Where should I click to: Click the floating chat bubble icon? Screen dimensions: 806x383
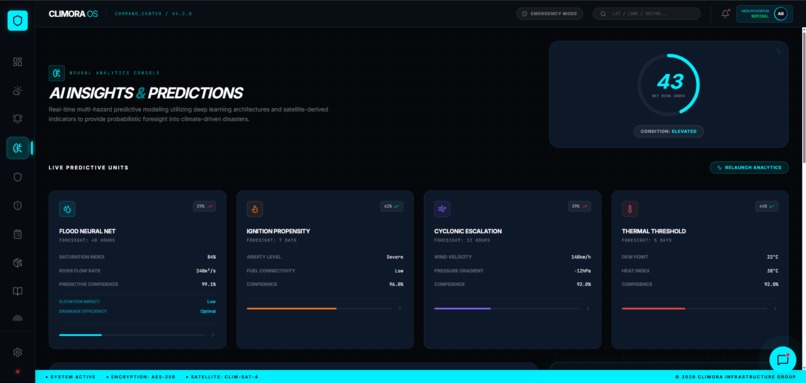point(782,359)
